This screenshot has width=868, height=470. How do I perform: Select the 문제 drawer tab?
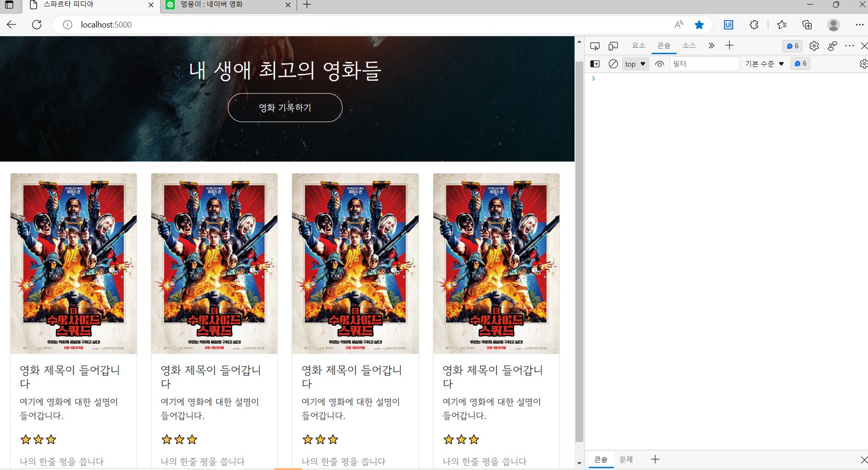(x=626, y=459)
